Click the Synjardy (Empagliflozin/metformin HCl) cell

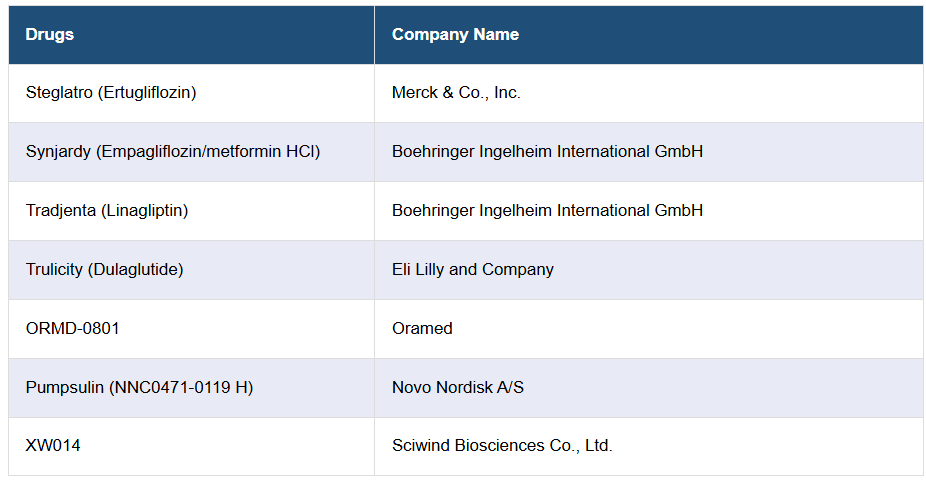click(x=173, y=152)
